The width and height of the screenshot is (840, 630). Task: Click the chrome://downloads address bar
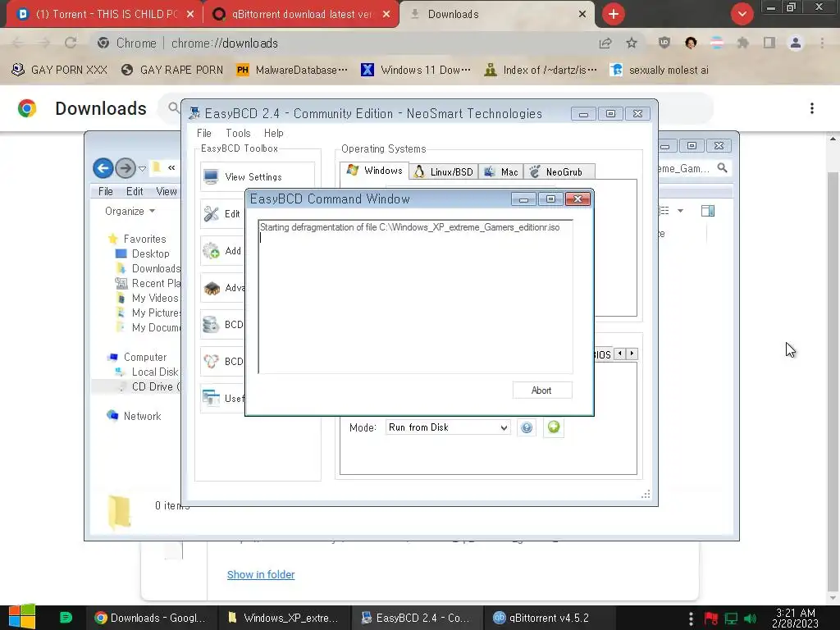tap(343, 43)
